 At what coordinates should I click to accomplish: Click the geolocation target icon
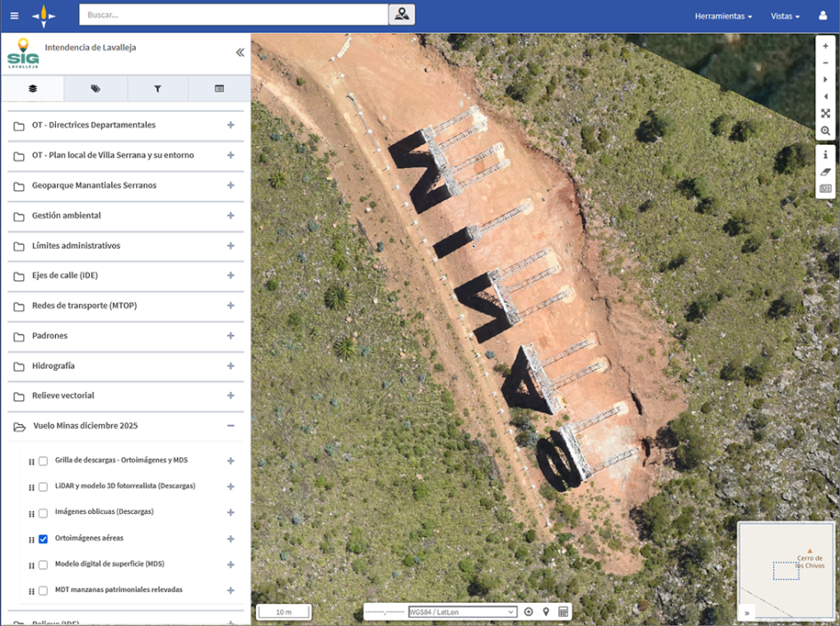click(529, 612)
